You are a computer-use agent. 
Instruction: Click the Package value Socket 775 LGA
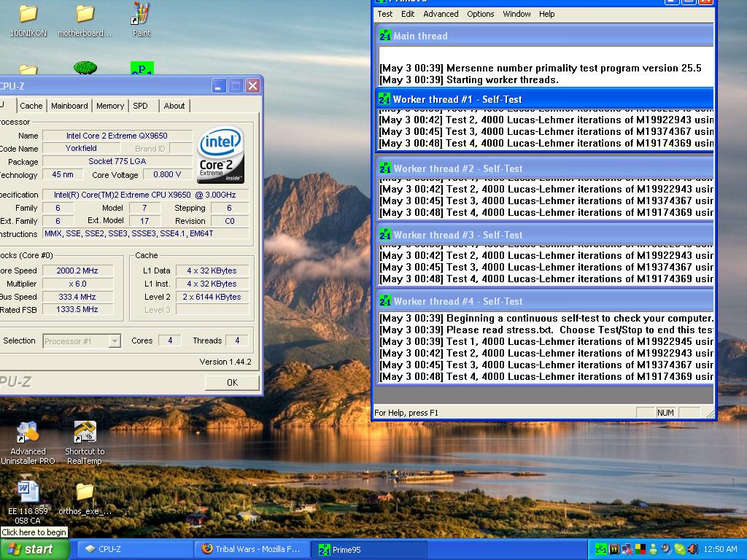[x=117, y=161]
